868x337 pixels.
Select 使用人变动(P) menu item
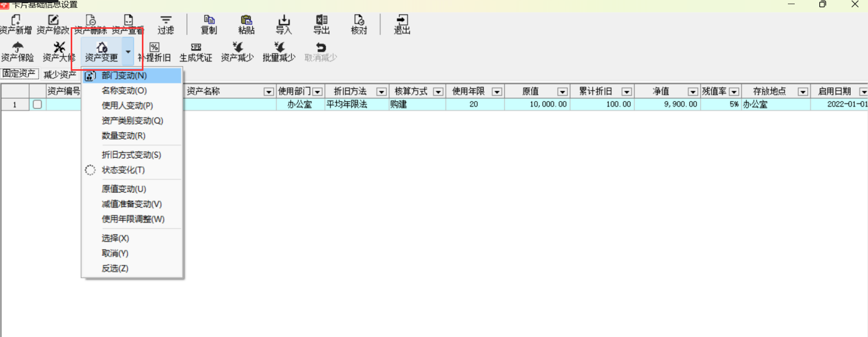coord(132,105)
